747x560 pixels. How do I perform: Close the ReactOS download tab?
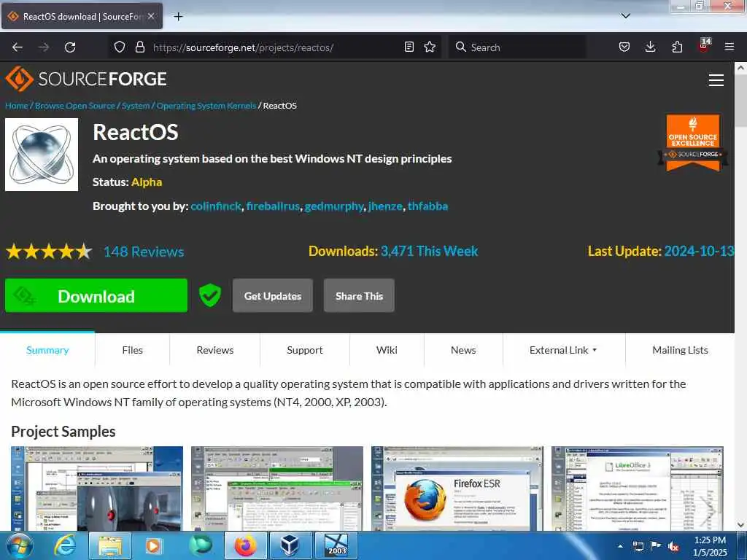(151, 16)
